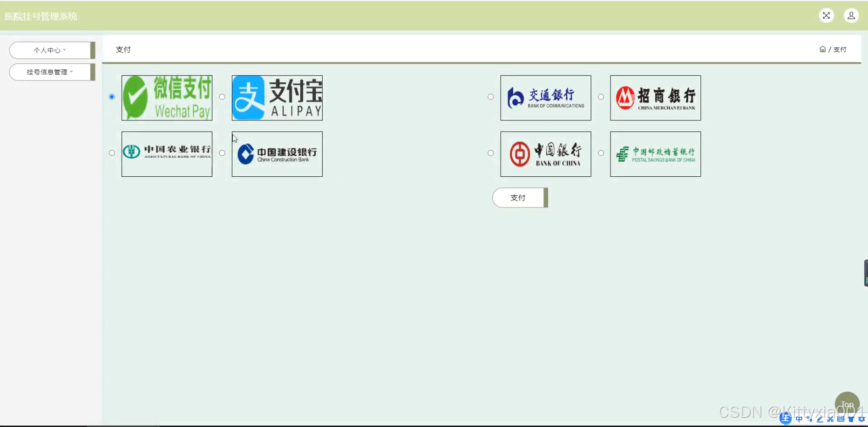Screen dimensions: 868x427
Task: Select the WeChat Pay radio button
Action: click(112, 97)
